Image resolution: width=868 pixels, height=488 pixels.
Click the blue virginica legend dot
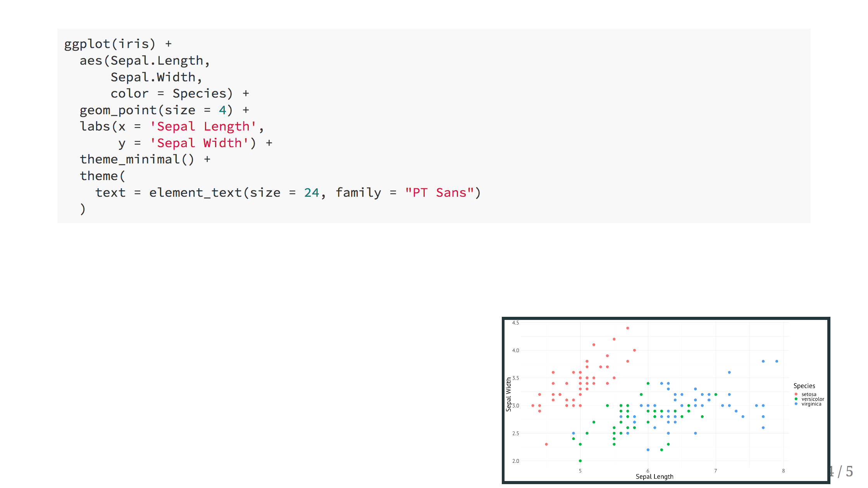796,404
